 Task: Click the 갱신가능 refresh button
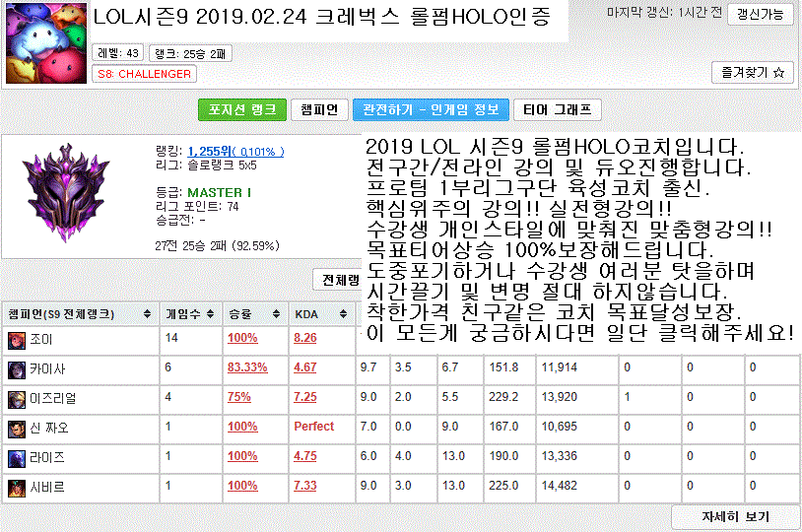pyautogui.click(x=760, y=15)
